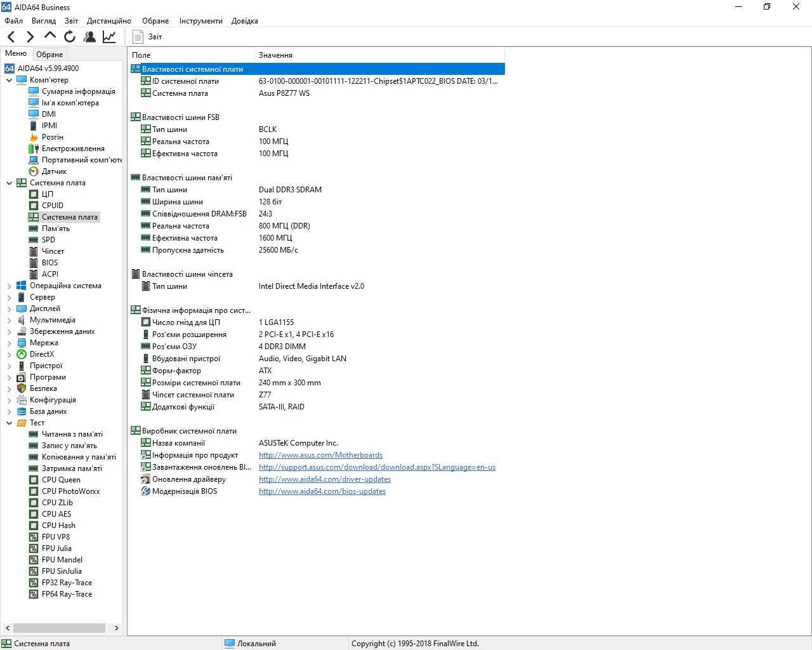The width and height of the screenshot is (812, 650).
Task: Click the tree scrollbar right arrow
Action: click(x=116, y=628)
